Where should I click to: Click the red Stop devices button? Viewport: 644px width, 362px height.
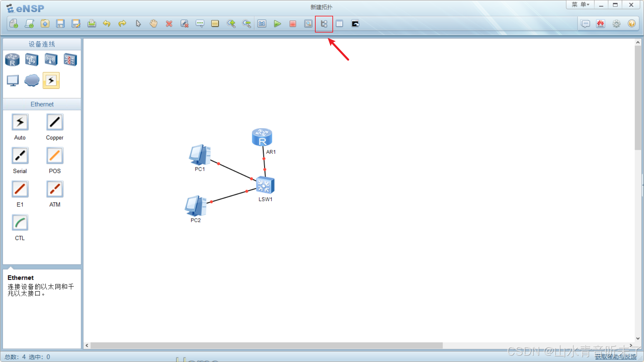292,24
